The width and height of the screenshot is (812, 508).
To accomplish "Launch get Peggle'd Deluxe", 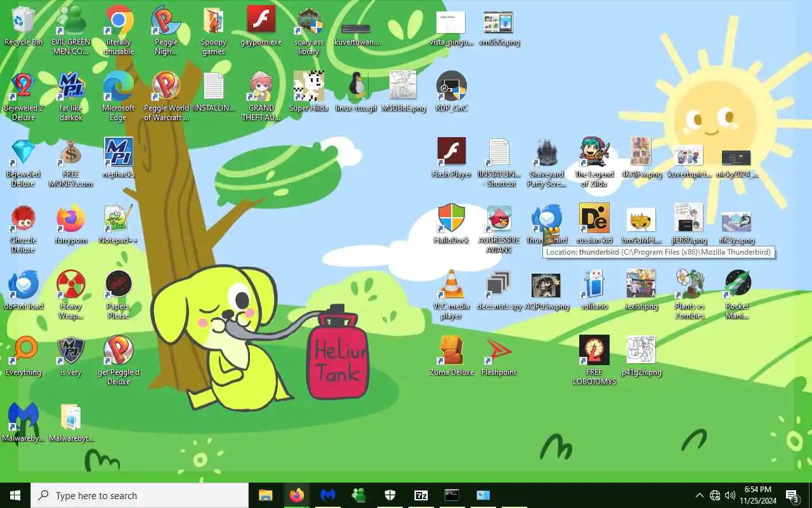I will tap(119, 361).
